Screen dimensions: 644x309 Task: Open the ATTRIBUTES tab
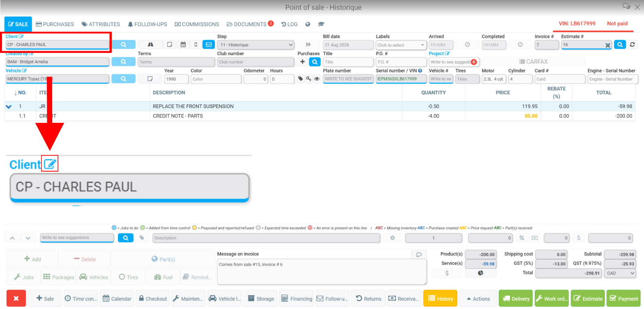[x=101, y=24]
